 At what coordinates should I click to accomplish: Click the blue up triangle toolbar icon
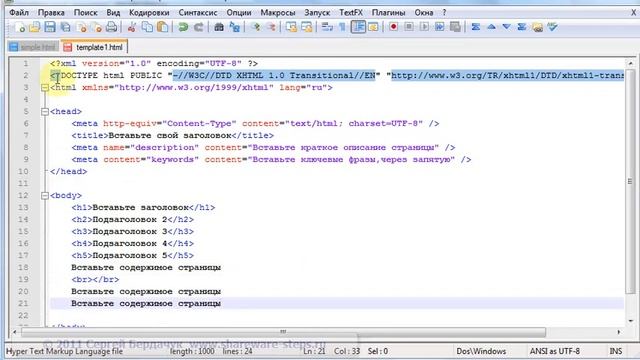click(491, 27)
